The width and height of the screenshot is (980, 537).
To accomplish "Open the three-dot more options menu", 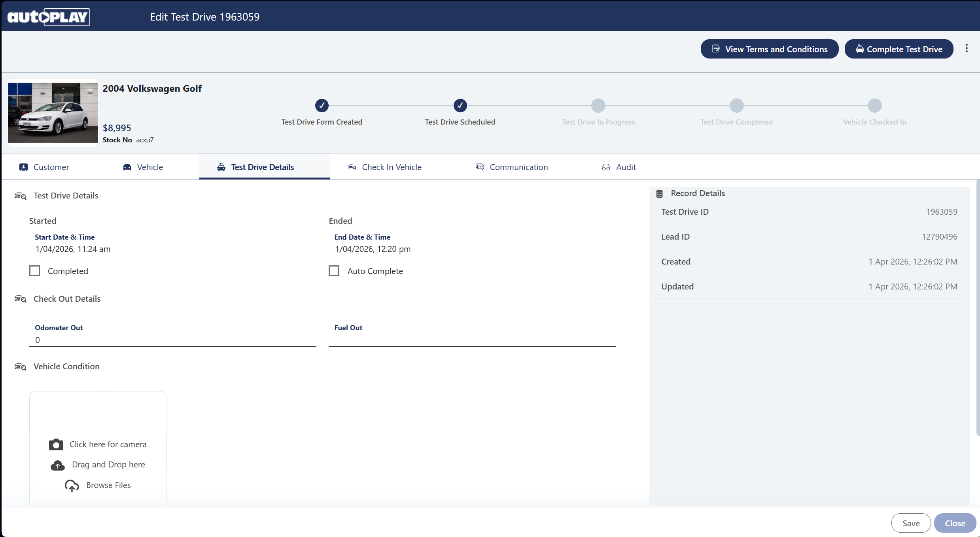I will pyautogui.click(x=967, y=49).
